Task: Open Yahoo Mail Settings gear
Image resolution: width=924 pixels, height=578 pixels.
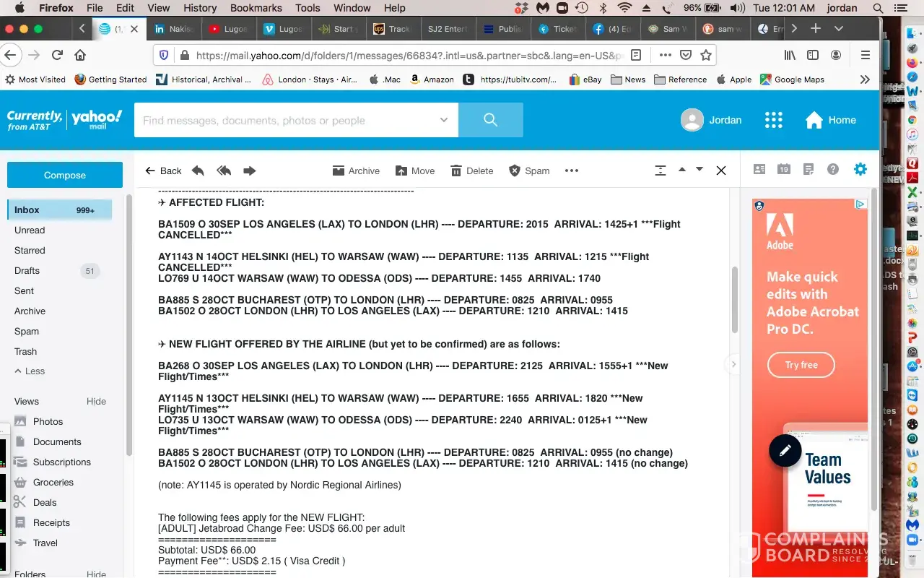Action: (x=860, y=169)
